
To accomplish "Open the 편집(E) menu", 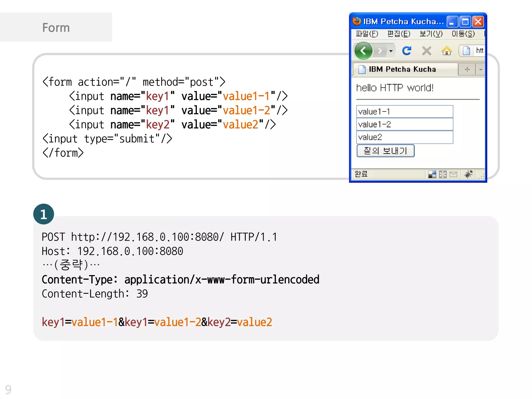I will click(x=399, y=34).
